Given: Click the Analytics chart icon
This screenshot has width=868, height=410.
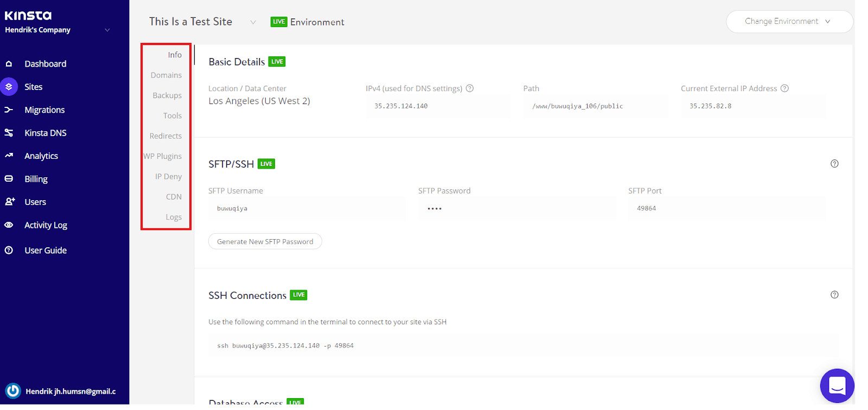Looking at the screenshot, I should (x=9, y=156).
